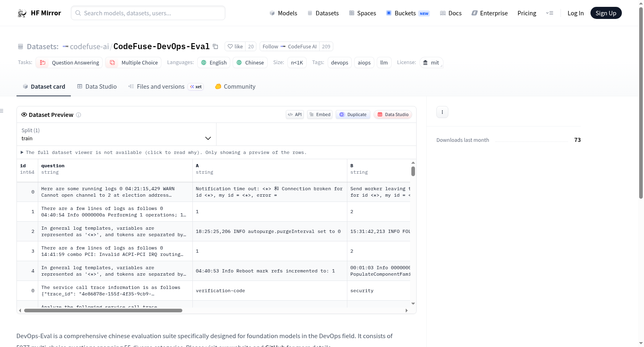Click the page's vertical scrollbar
644x347 pixels.
(x=641, y=103)
